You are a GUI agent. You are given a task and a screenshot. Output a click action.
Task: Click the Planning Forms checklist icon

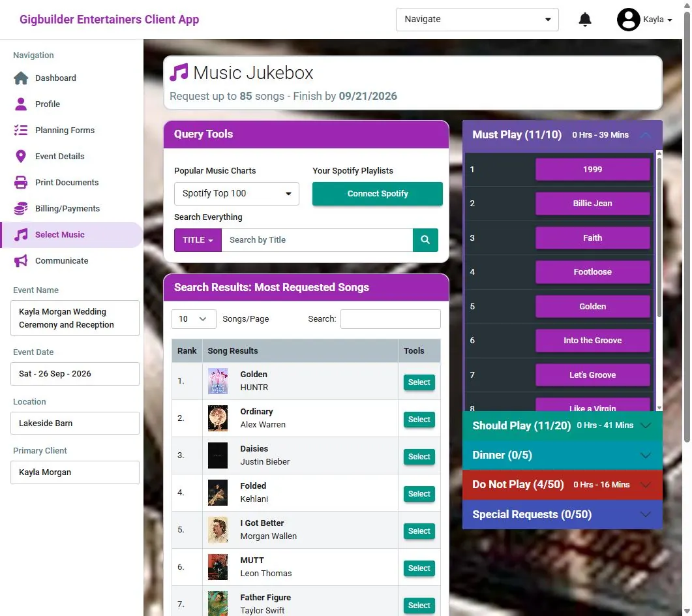21,131
